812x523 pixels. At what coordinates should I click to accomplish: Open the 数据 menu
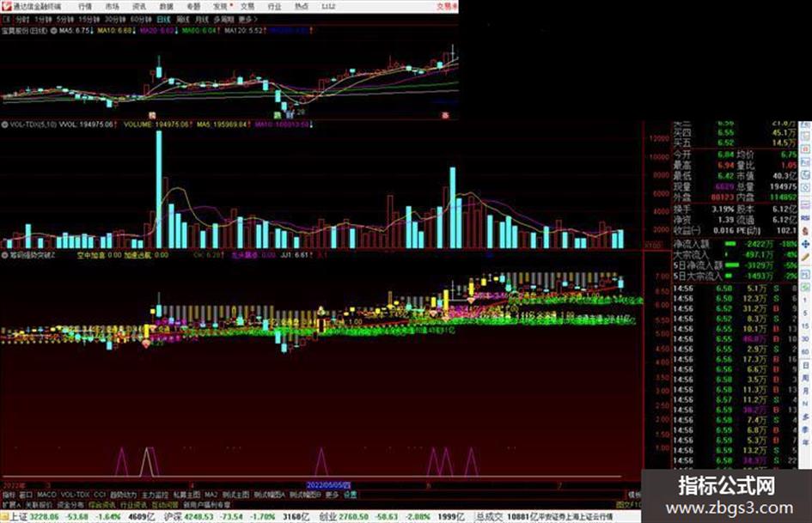(x=166, y=6)
